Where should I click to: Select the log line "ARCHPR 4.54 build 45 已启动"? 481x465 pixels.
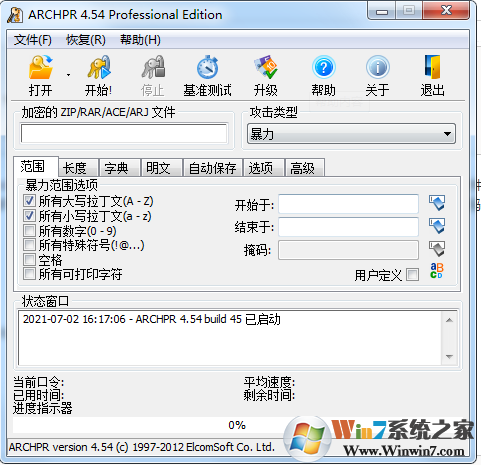click(x=208, y=319)
